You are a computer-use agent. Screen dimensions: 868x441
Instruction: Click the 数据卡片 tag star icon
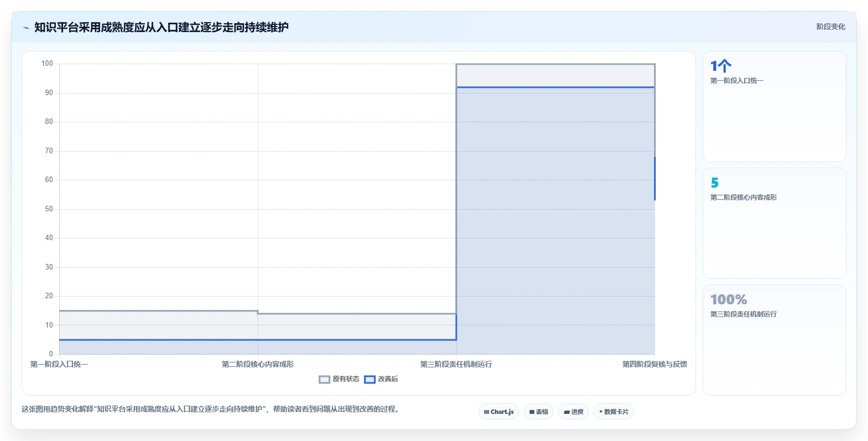[601, 412]
